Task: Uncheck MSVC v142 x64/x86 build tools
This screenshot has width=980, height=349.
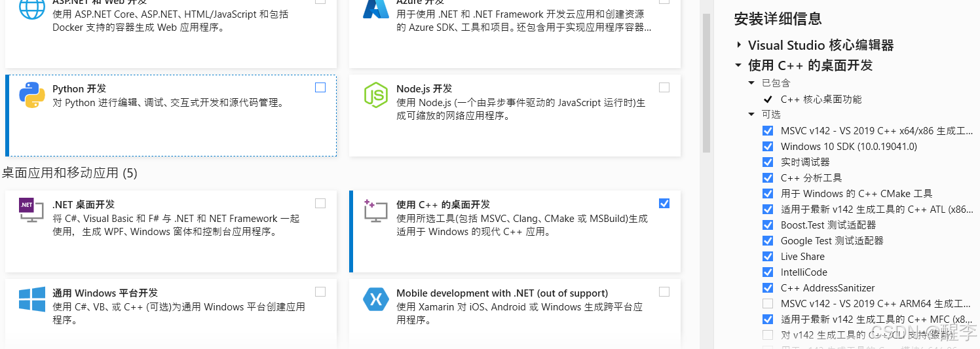Action: pyautogui.click(x=768, y=131)
